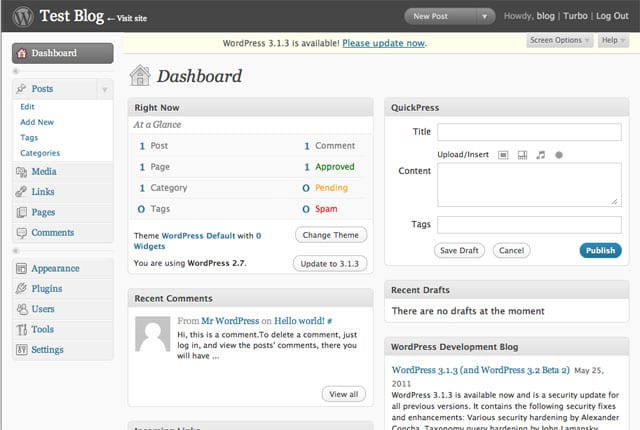Click the Add Media icon after the music note
Image resolution: width=640 pixels, height=430 pixels.
tap(559, 155)
